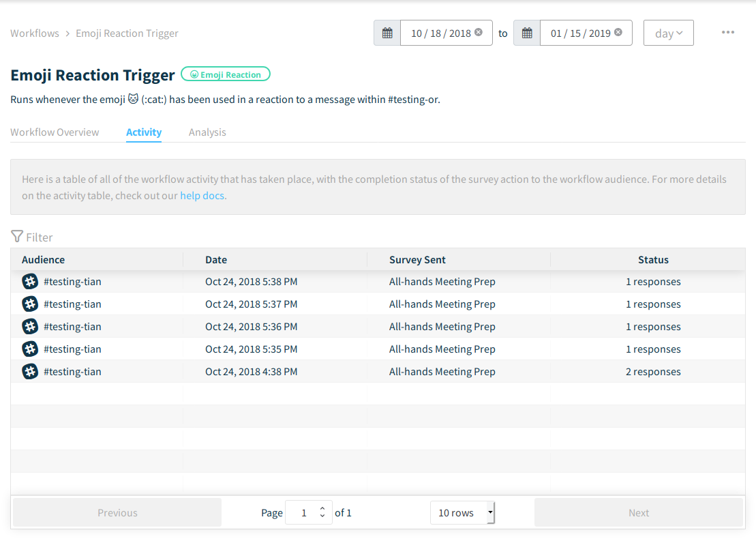This screenshot has height=558, width=756.
Task: Switch to the Workflow Overview tab
Action: pos(55,132)
